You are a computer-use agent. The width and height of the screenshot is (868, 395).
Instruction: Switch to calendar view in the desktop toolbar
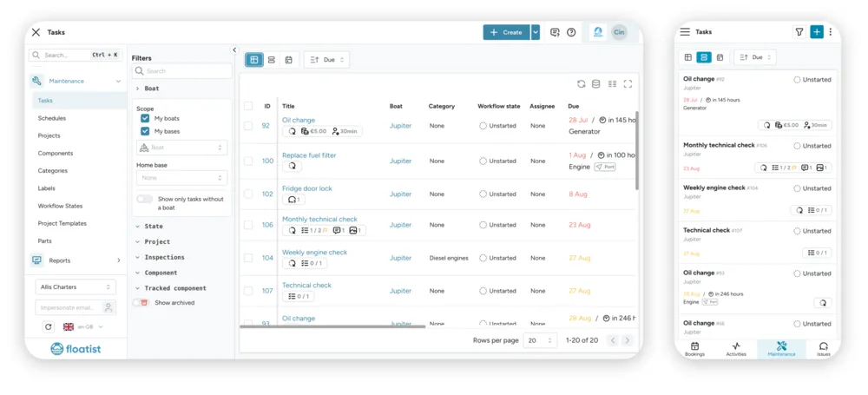288,60
